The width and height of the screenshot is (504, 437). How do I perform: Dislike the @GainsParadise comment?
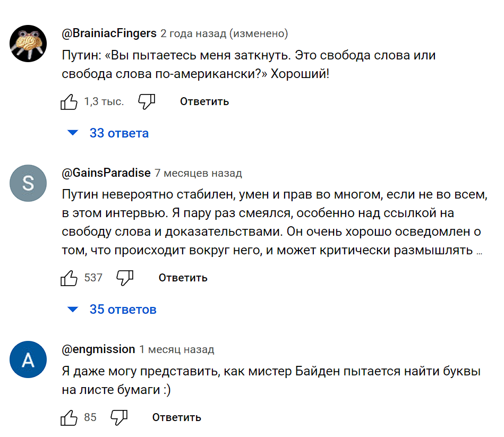(125, 278)
